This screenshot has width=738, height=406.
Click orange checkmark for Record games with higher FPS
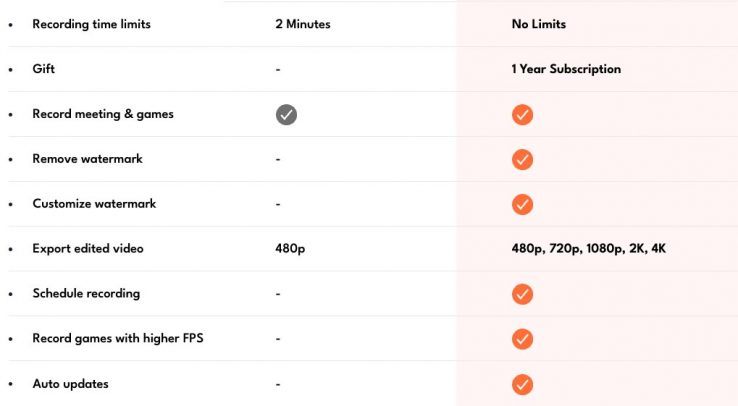(522, 339)
